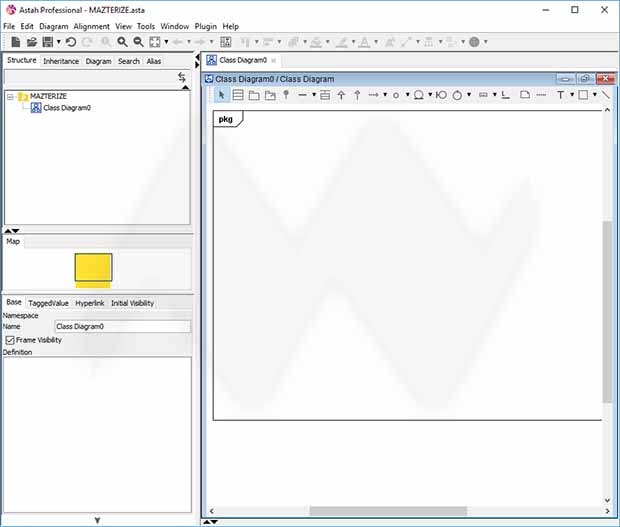Pick the Select arrow pointer tool
This screenshot has height=527, width=620.
click(x=222, y=95)
